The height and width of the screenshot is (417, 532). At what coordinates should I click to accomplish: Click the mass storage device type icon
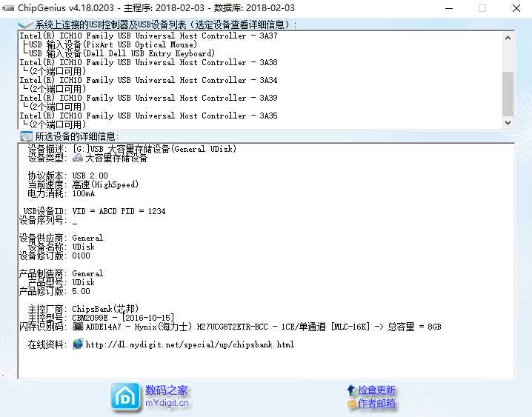coord(78,158)
